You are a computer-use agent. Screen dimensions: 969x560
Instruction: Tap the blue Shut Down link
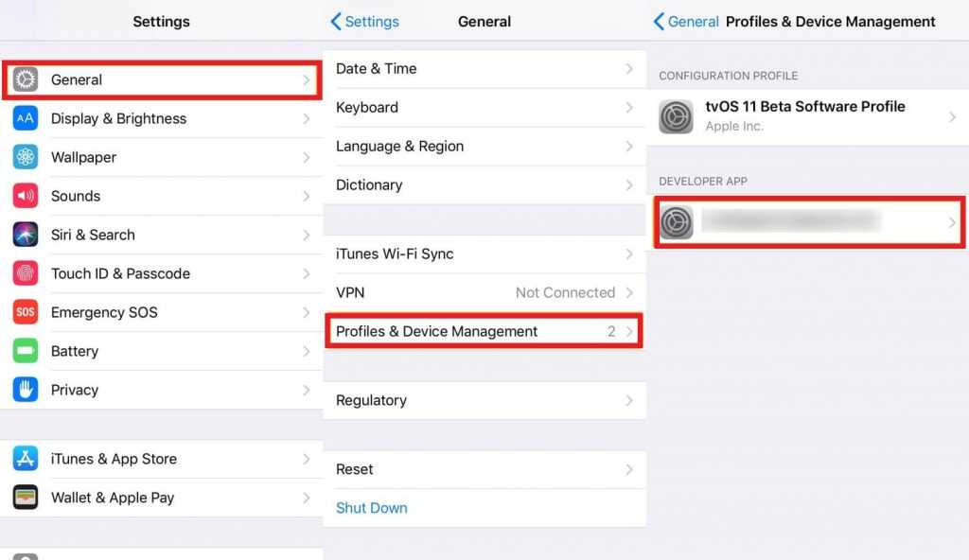click(x=372, y=508)
